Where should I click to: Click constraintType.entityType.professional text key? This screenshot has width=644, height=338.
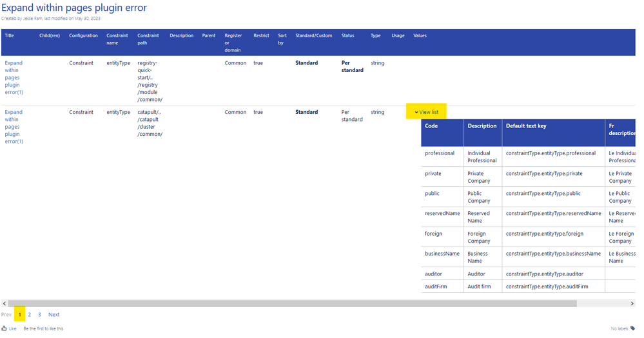point(551,153)
